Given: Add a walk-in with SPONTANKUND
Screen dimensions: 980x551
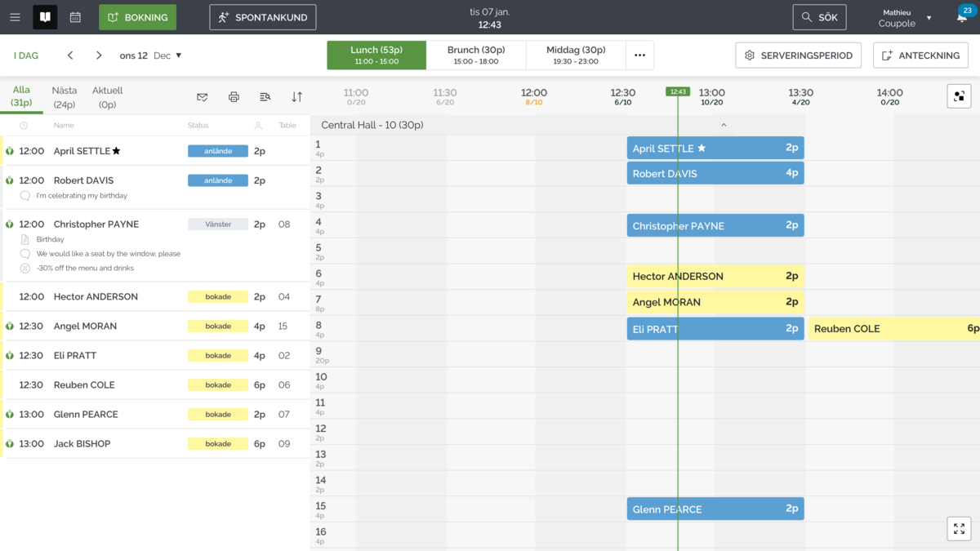Looking at the screenshot, I should (263, 17).
